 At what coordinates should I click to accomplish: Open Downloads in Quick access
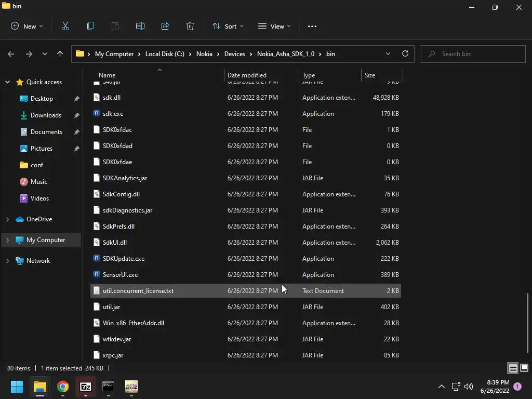(x=46, y=115)
